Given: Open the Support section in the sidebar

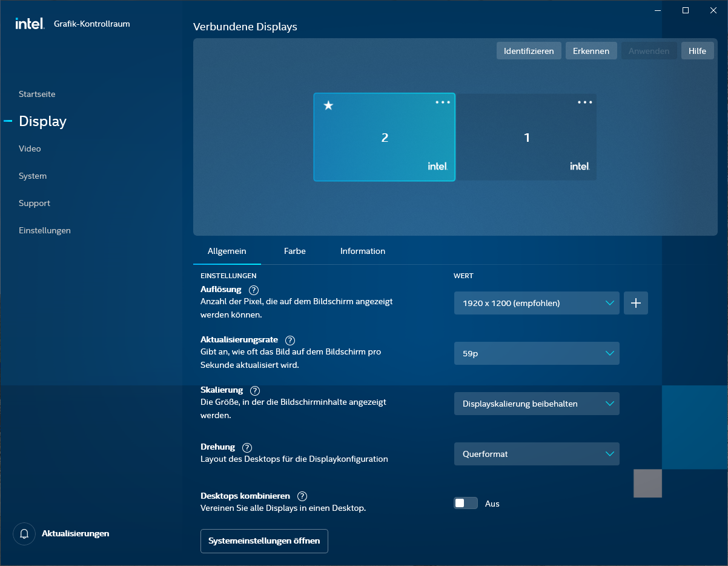Looking at the screenshot, I should (35, 204).
